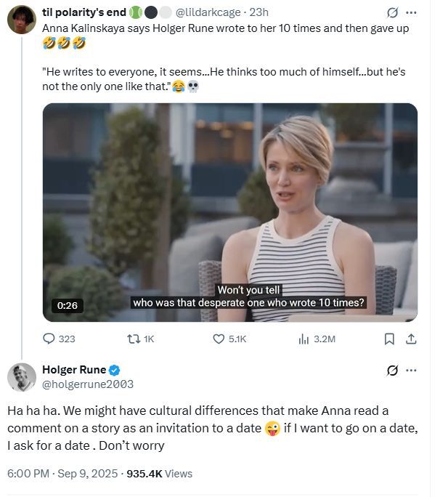Open til polarity's end profile avatar
448x497 pixels.
coord(22,19)
